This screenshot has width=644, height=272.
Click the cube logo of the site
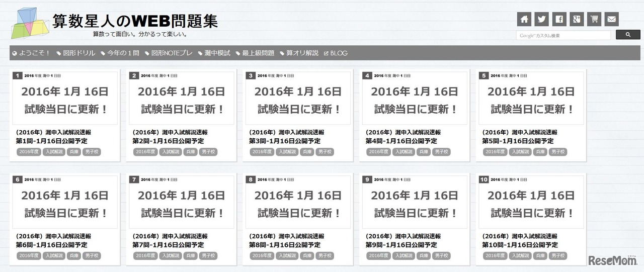click(30, 23)
